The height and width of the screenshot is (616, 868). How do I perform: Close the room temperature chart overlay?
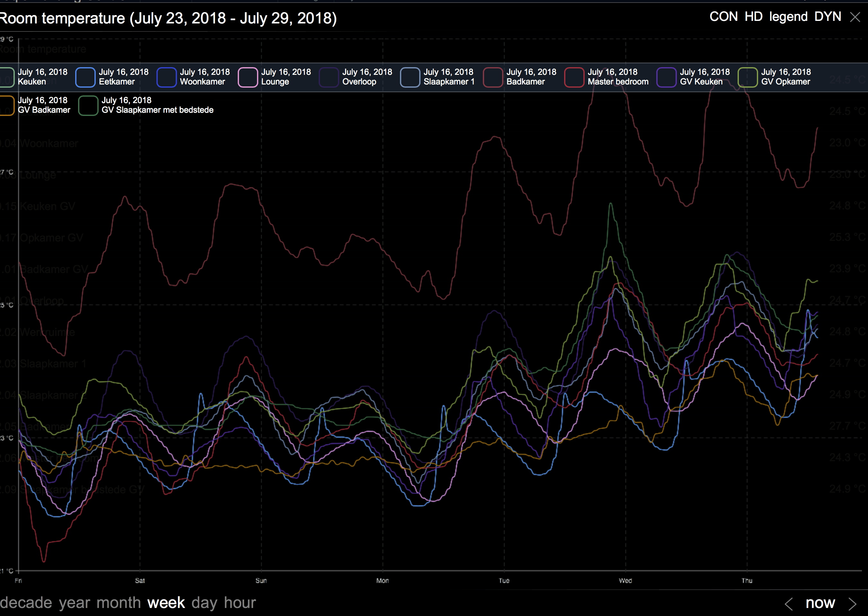coord(855,17)
